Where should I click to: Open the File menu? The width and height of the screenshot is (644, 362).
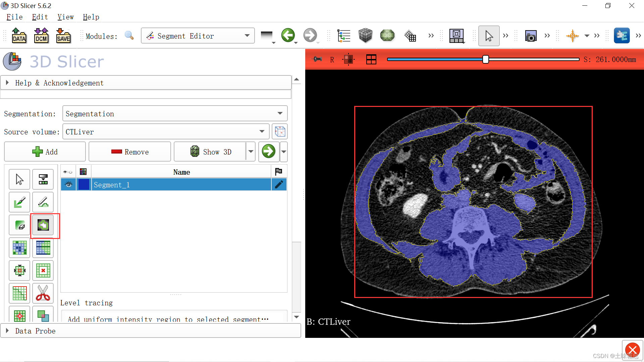pos(14,17)
